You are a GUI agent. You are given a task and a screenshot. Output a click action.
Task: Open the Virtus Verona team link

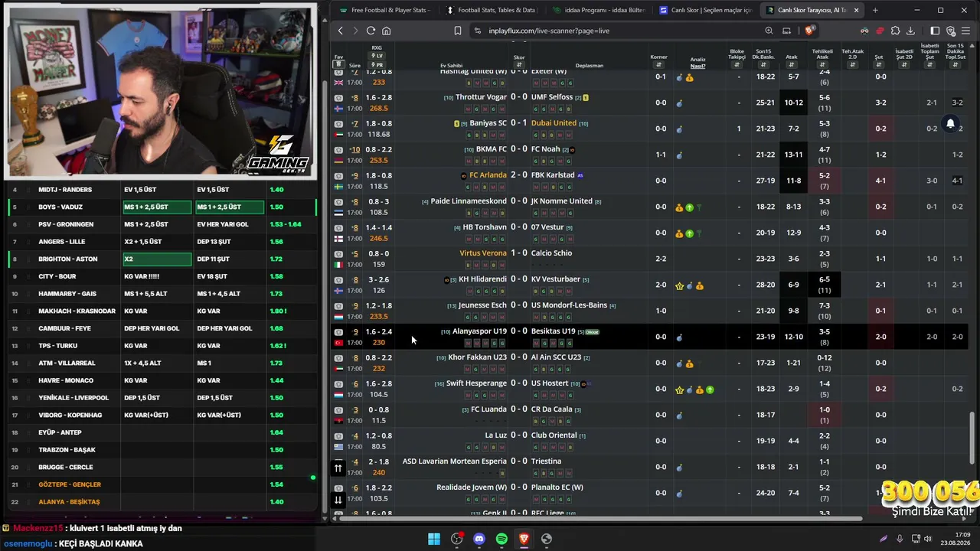point(483,253)
